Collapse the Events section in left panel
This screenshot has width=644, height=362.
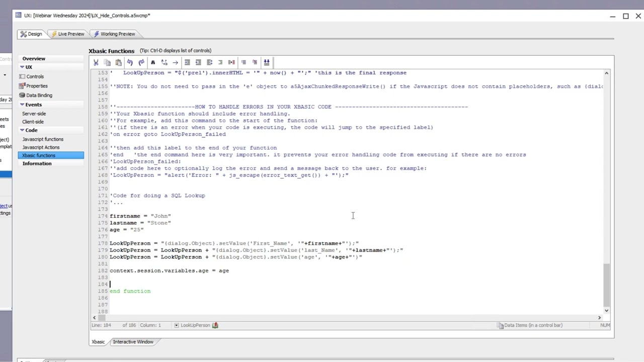pos(22,105)
